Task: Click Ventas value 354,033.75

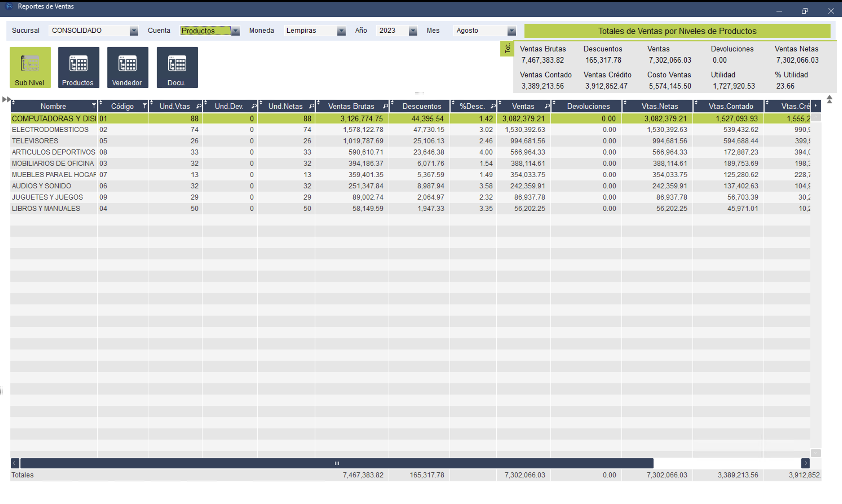Action: click(528, 174)
